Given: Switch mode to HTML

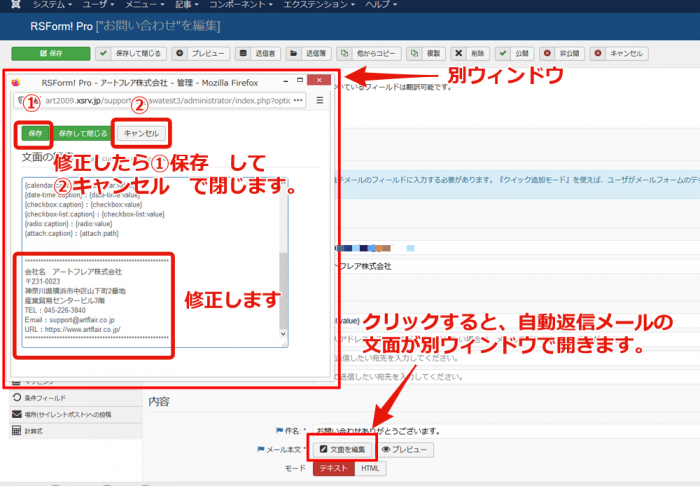Looking at the screenshot, I should click(370, 468).
